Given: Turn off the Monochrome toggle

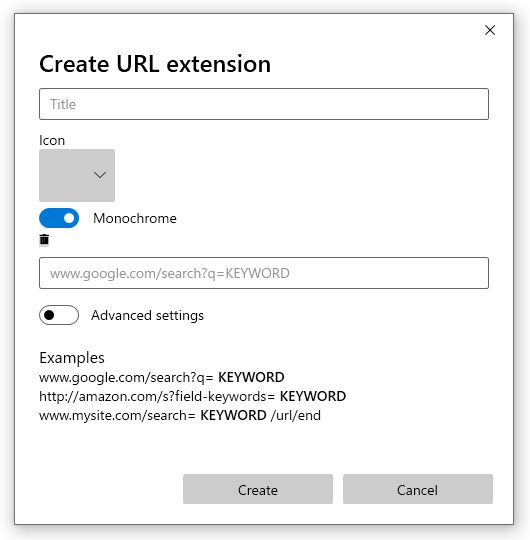Looking at the screenshot, I should [59, 218].
